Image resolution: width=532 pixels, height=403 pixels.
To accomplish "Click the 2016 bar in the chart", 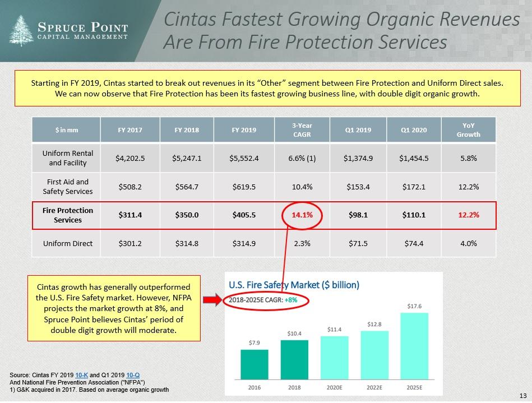I will pyautogui.click(x=254, y=364).
